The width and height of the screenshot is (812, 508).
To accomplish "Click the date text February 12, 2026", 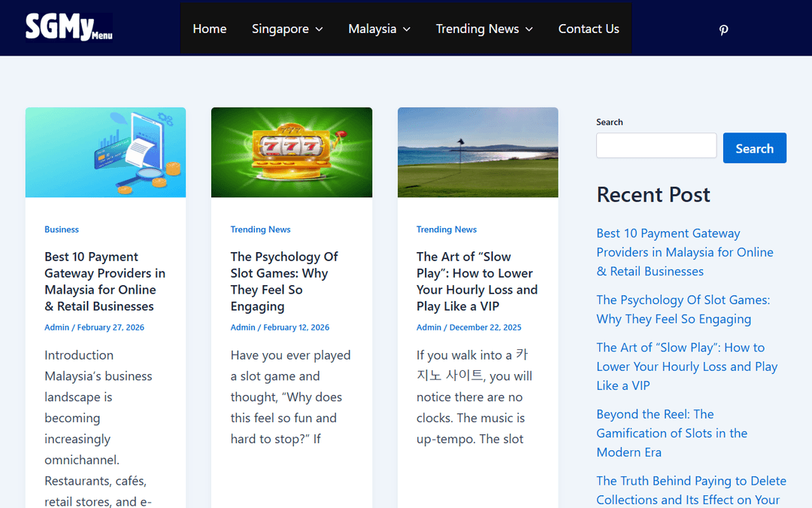I will 296,327.
